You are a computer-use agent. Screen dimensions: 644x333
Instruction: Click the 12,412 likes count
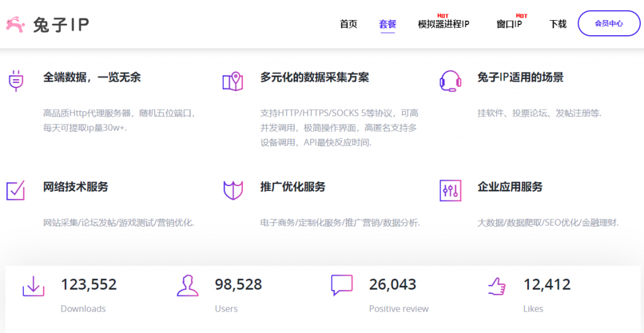click(x=547, y=284)
